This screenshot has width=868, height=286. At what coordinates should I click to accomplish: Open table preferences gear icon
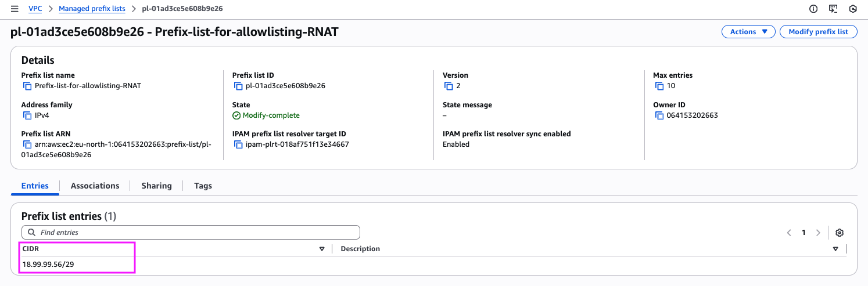click(840, 233)
